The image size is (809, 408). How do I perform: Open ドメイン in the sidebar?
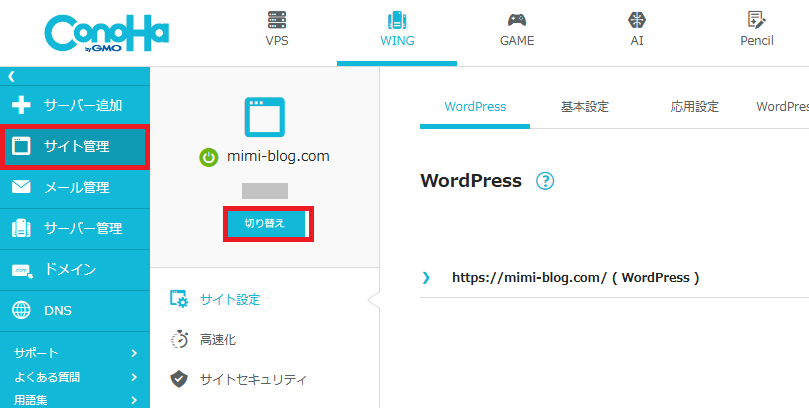coord(75,269)
